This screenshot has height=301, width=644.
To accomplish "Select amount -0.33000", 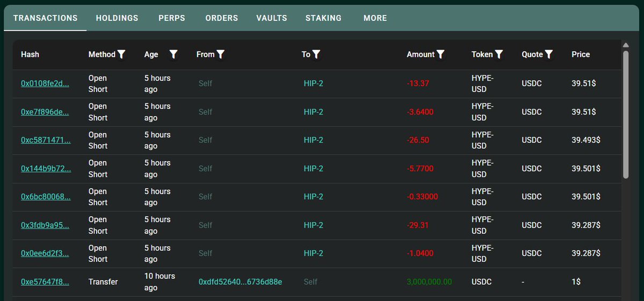I will click(x=422, y=197).
